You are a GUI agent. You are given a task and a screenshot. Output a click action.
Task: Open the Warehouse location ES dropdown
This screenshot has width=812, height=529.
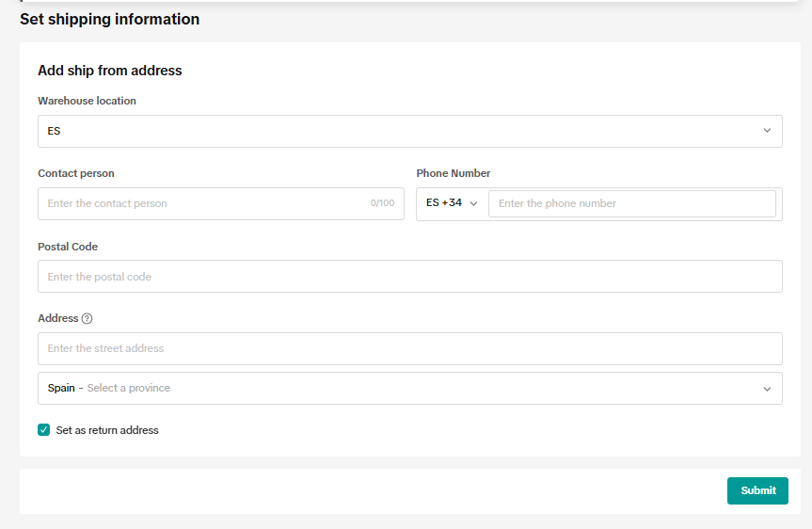point(410,131)
